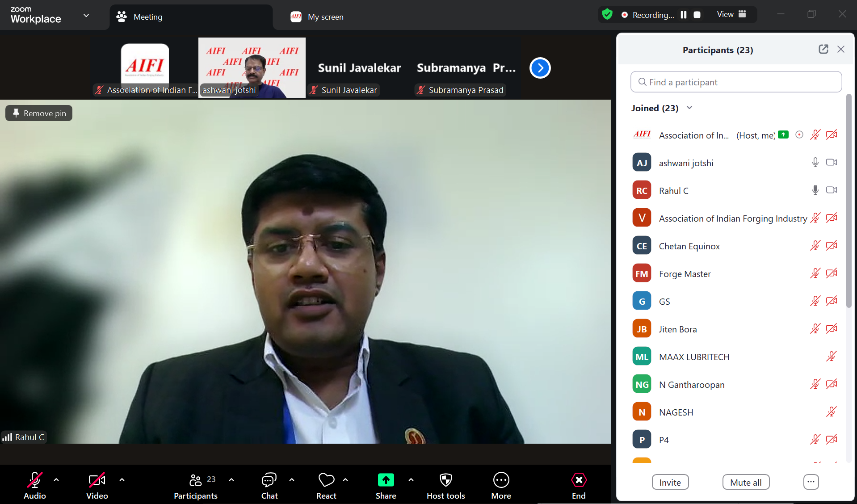Show next video thumbnails with blue arrow
This screenshot has width=857, height=504.
tap(540, 68)
